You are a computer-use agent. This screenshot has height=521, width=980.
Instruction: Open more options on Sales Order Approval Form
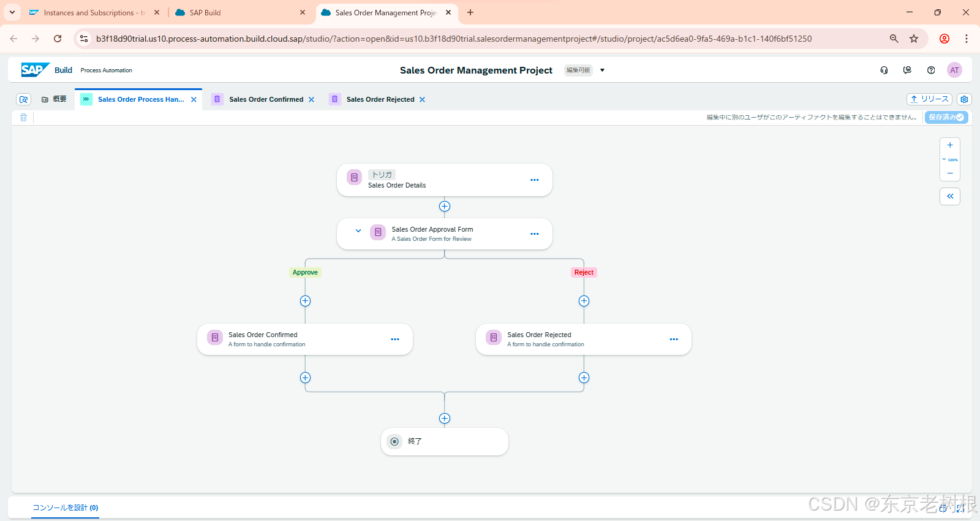[535, 234]
